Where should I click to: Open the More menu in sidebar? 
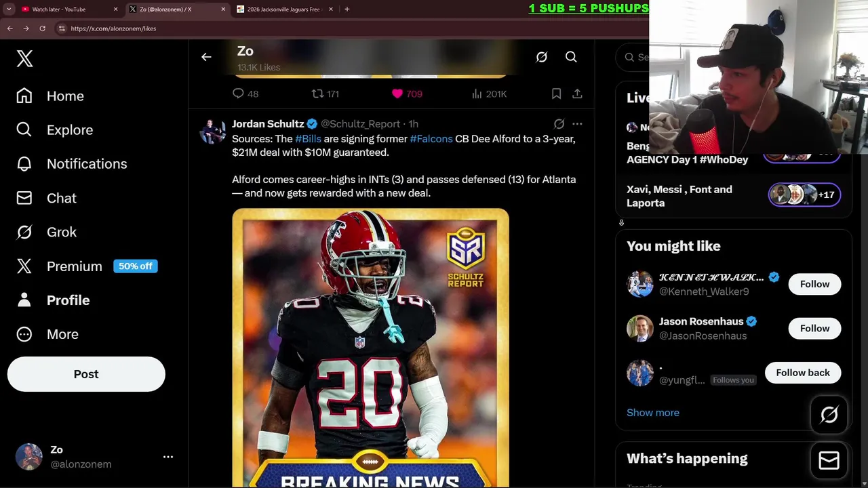(x=47, y=334)
